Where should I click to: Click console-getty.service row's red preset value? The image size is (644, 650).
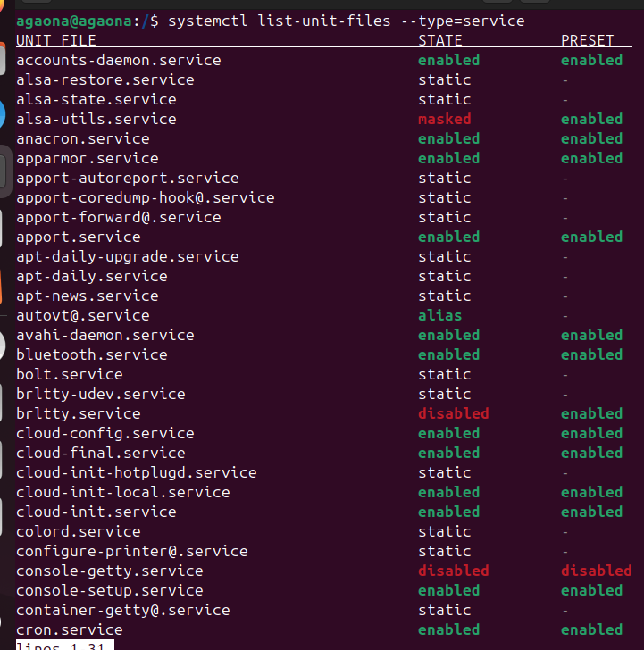tap(596, 571)
